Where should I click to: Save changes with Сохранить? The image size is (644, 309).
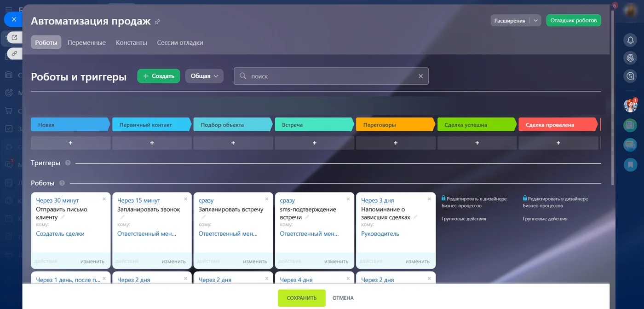click(302, 298)
